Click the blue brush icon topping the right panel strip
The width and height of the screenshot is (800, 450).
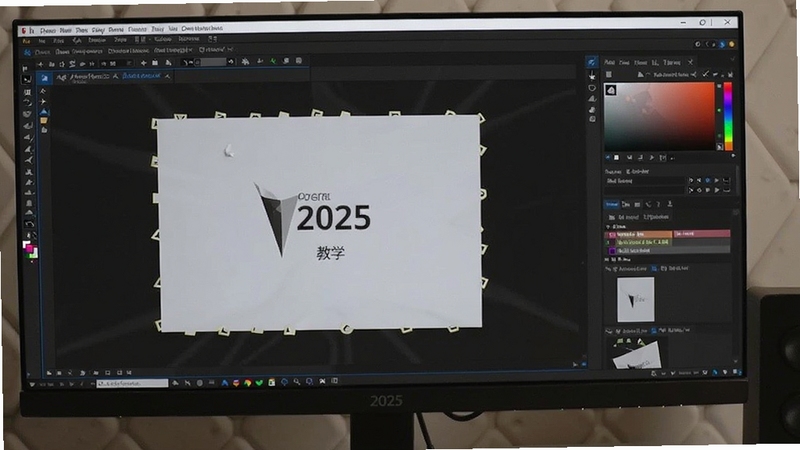[x=591, y=62]
